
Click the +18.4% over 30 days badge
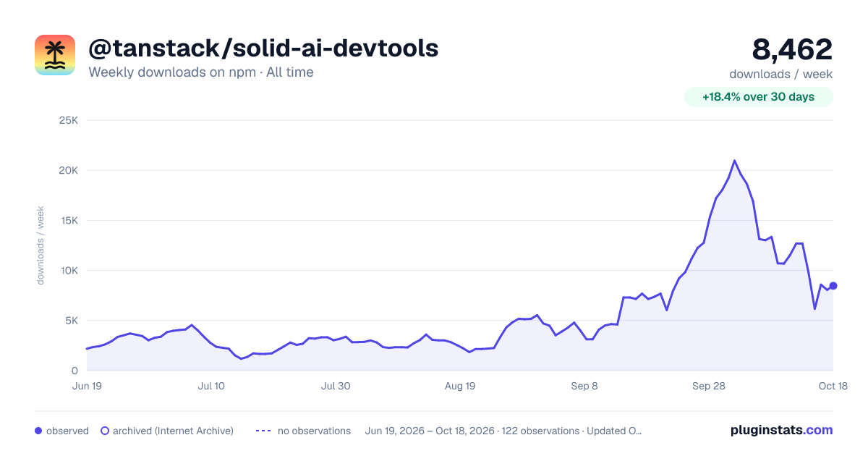[759, 97]
